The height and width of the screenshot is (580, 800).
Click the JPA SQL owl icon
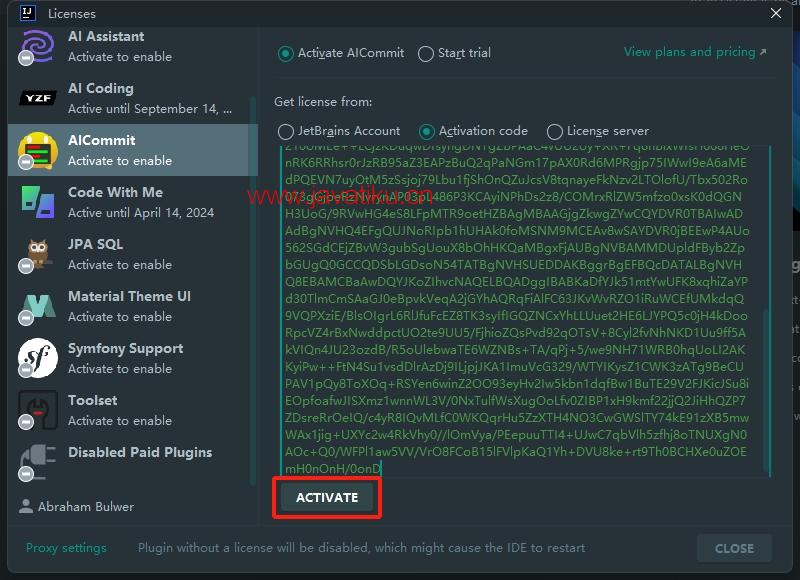37,254
